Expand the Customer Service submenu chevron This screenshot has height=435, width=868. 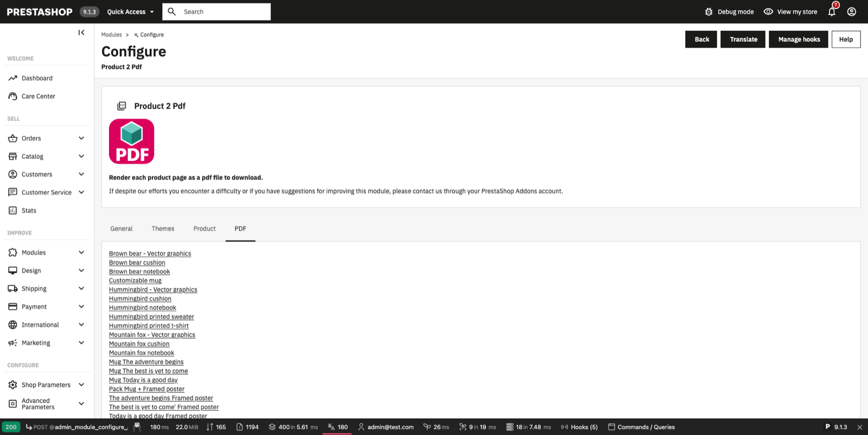coord(81,192)
